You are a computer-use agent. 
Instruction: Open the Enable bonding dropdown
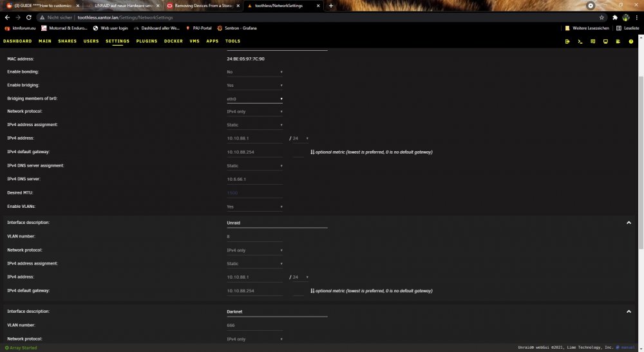click(254, 72)
